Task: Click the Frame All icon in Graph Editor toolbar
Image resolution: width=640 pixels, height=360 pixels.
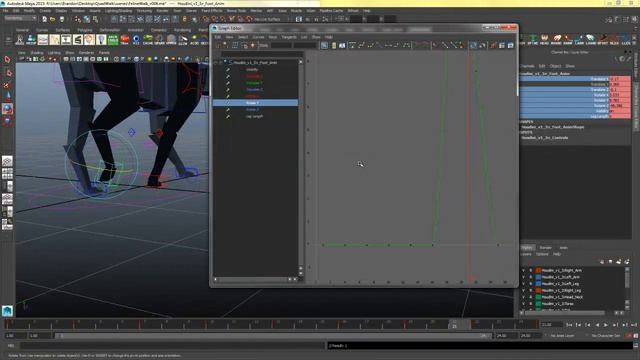Action: [324, 45]
